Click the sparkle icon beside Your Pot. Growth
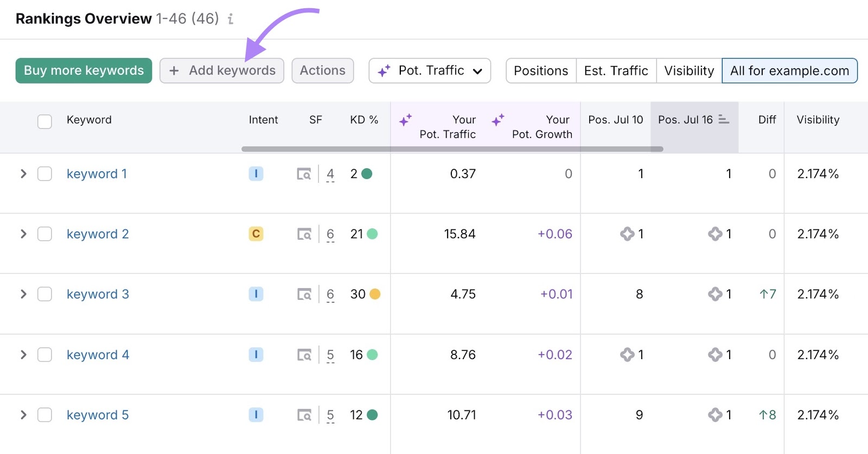 pyautogui.click(x=498, y=120)
